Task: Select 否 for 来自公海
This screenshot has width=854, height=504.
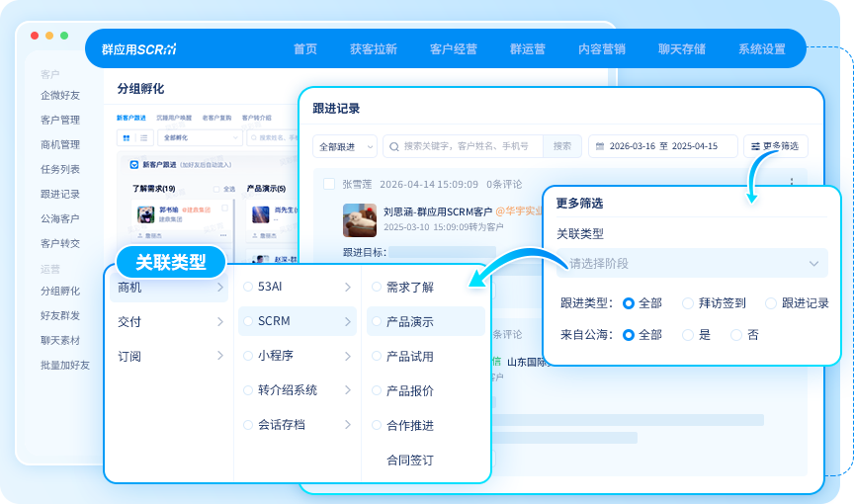Action: (x=736, y=335)
